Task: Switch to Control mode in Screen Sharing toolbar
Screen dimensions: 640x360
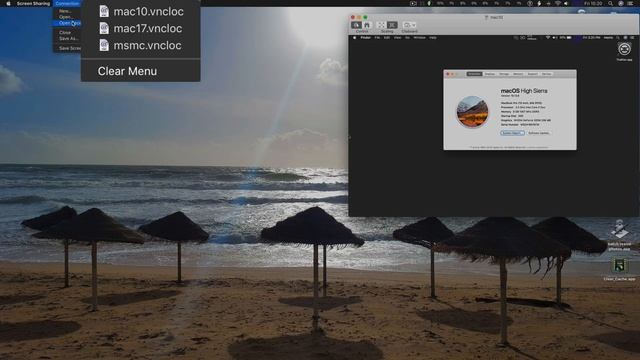Action: (356, 25)
